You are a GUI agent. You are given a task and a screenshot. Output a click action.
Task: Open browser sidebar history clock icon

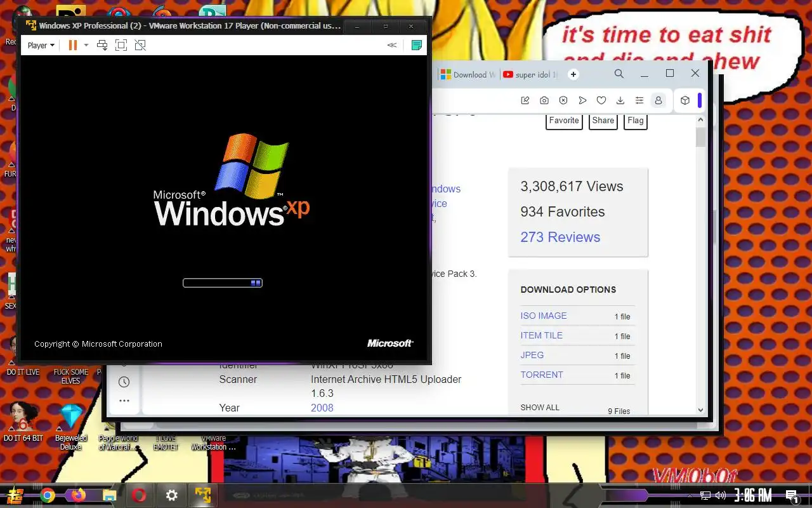click(124, 382)
